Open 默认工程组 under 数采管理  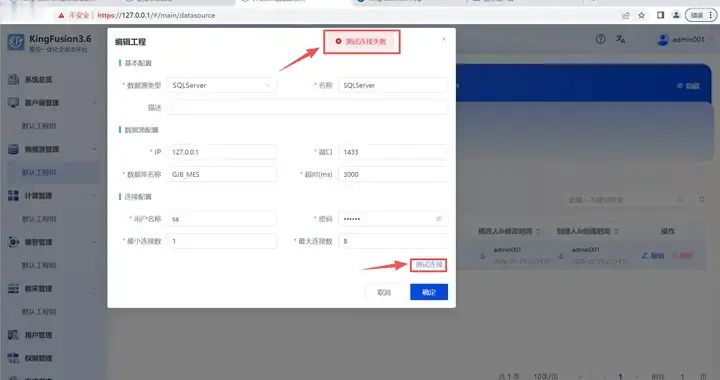pyautogui.click(x=39, y=312)
